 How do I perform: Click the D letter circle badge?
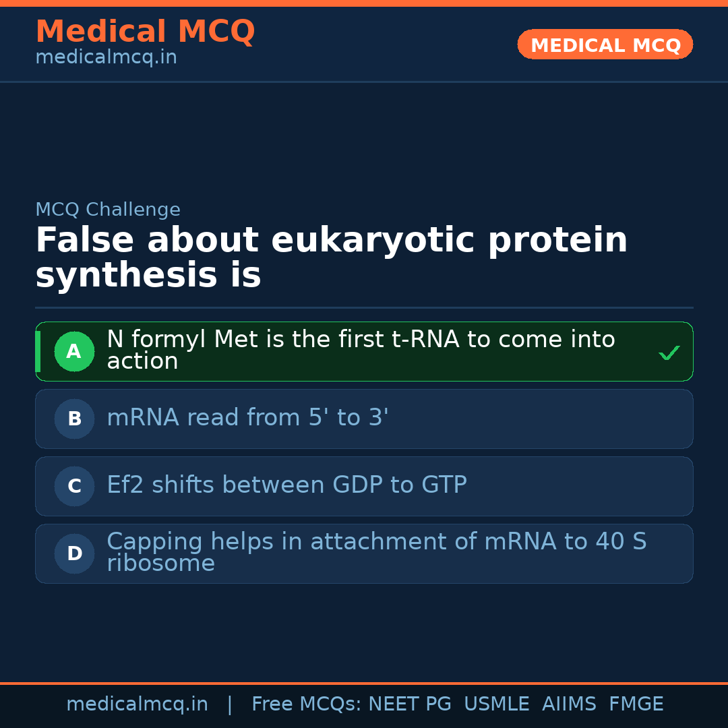[x=74, y=553]
